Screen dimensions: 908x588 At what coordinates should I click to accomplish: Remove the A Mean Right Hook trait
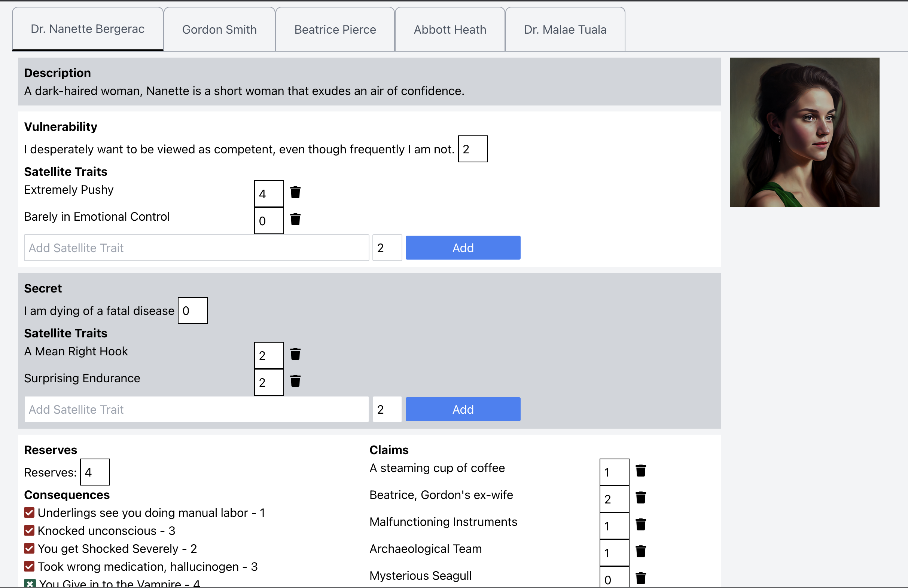(x=295, y=354)
